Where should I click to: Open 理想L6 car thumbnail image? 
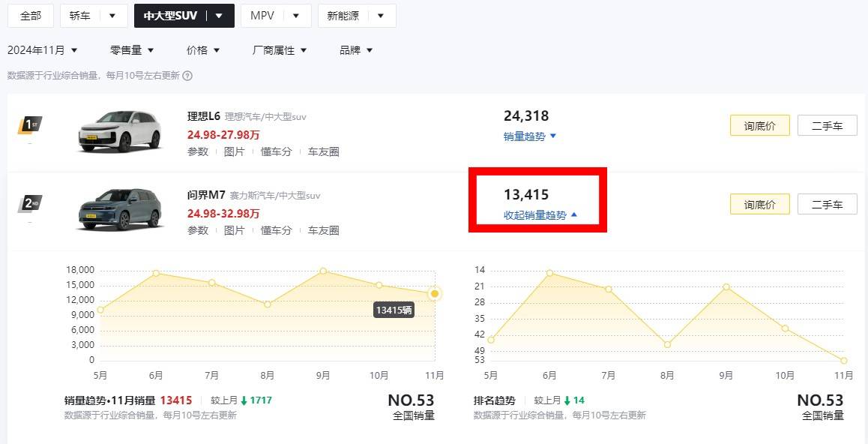click(x=120, y=130)
